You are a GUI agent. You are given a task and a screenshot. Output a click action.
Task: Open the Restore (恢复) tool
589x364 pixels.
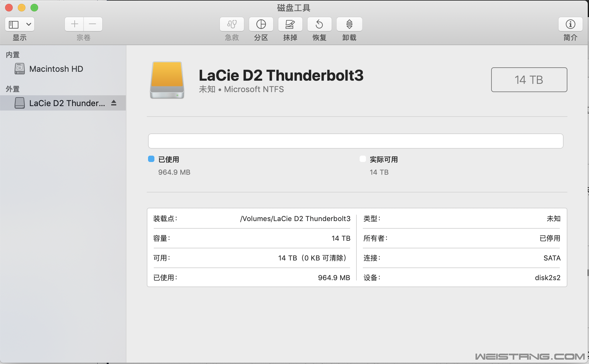coord(320,24)
